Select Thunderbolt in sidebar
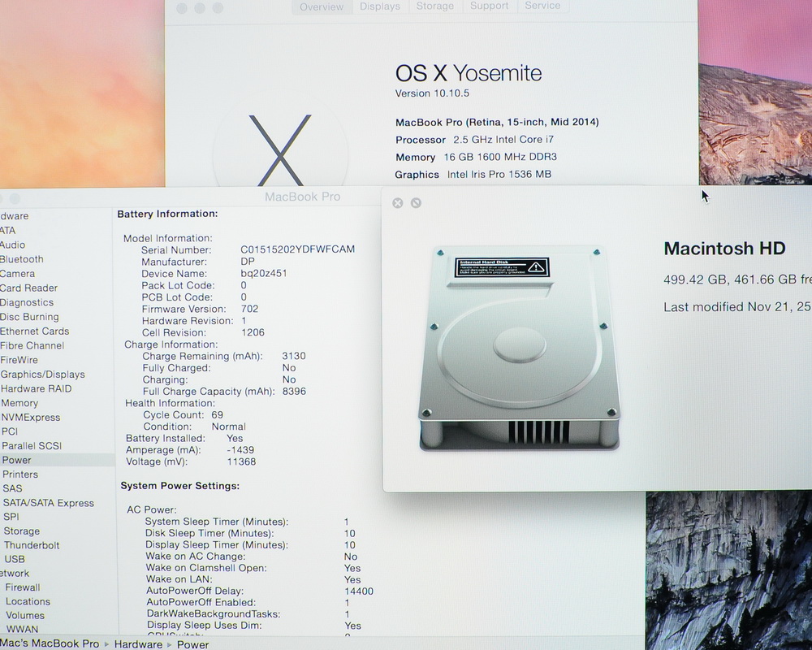This screenshot has width=812, height=650. [32, 545]
